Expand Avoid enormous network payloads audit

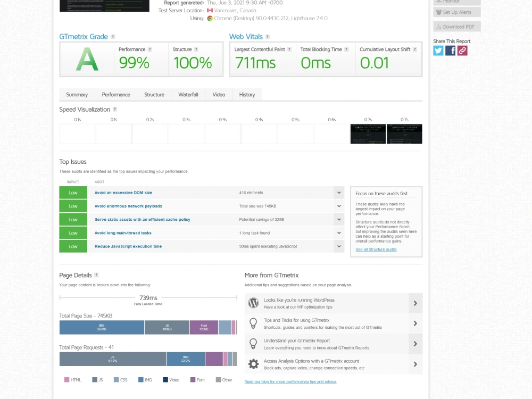(338, 206)
